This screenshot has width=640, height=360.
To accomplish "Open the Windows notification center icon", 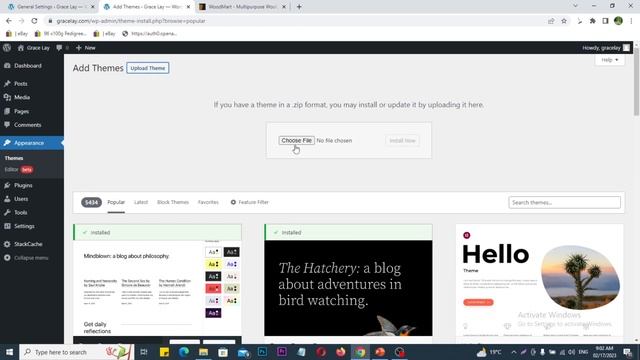I will [628, 352].
